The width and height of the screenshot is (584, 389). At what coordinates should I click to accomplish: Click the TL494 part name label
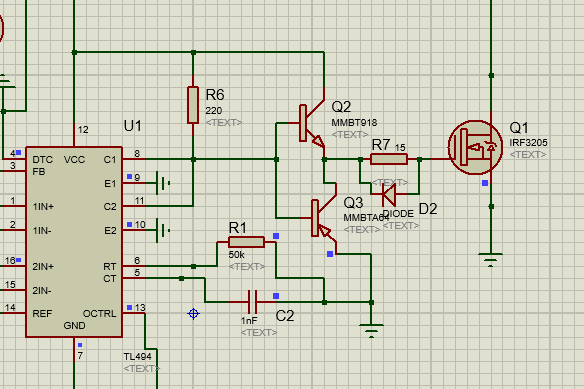[137, 357]
